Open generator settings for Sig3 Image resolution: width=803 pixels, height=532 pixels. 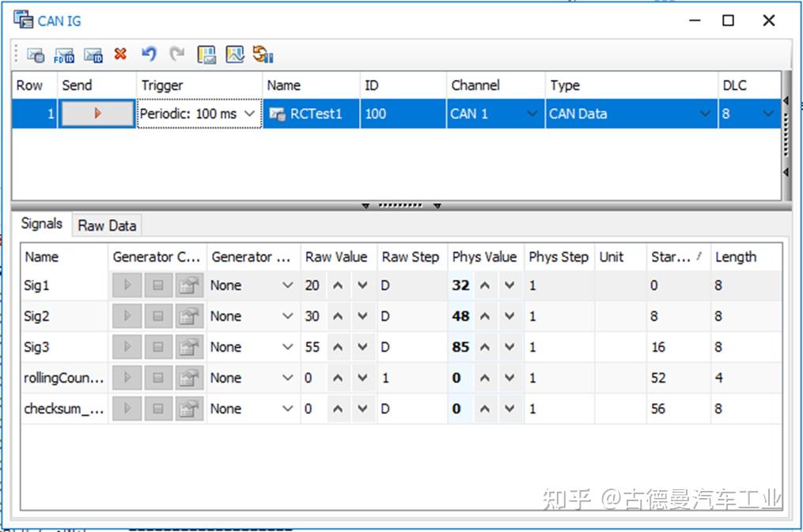[188, 347]
